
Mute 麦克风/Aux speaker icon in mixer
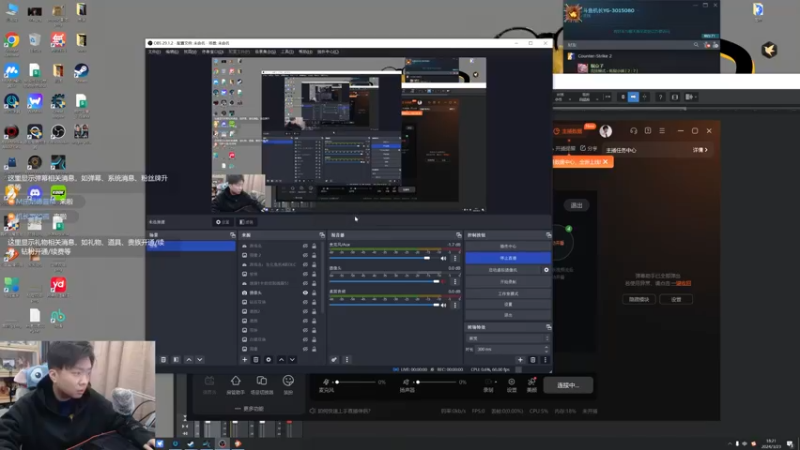443,258
